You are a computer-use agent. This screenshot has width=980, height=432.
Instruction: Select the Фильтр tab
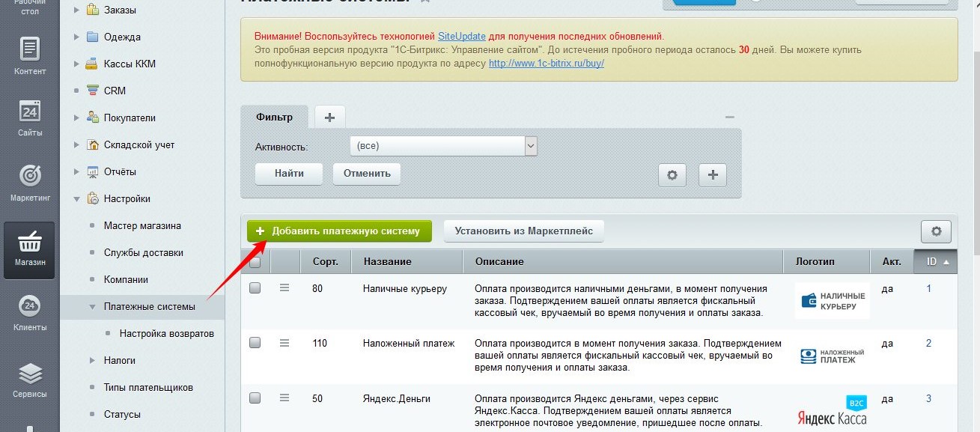point(274,117)
